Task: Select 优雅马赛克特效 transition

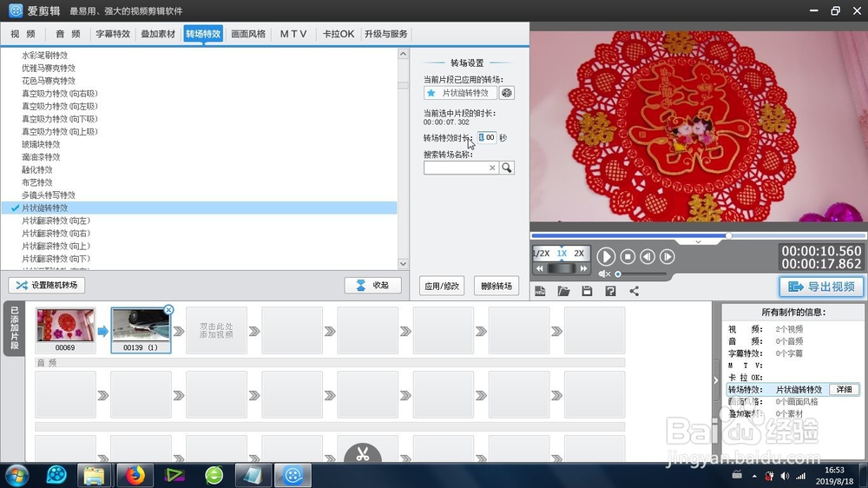Action: [x=49, y=68]
